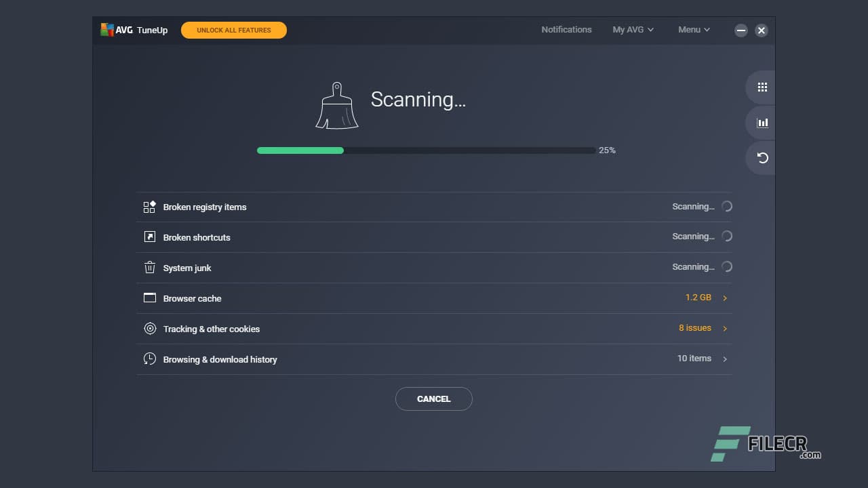Expand the Tracking & other cookies results

pos(724,328)
